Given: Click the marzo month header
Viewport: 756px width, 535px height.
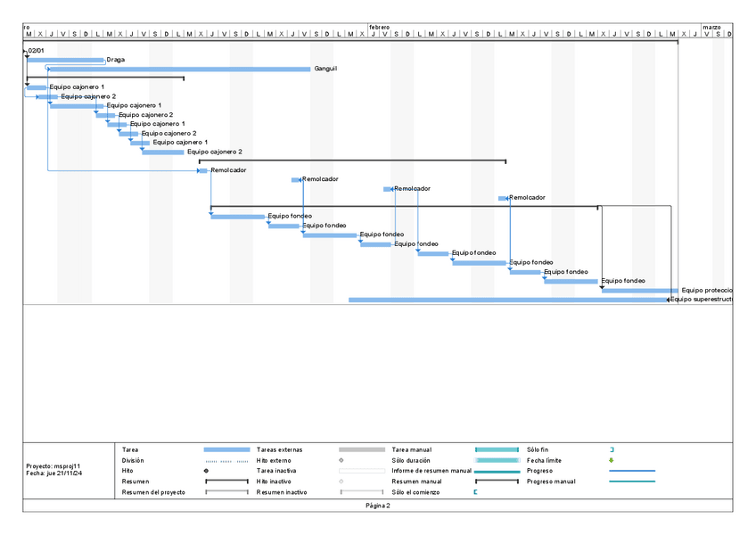Looking at the screenshot, I should (x=711, y=27).
